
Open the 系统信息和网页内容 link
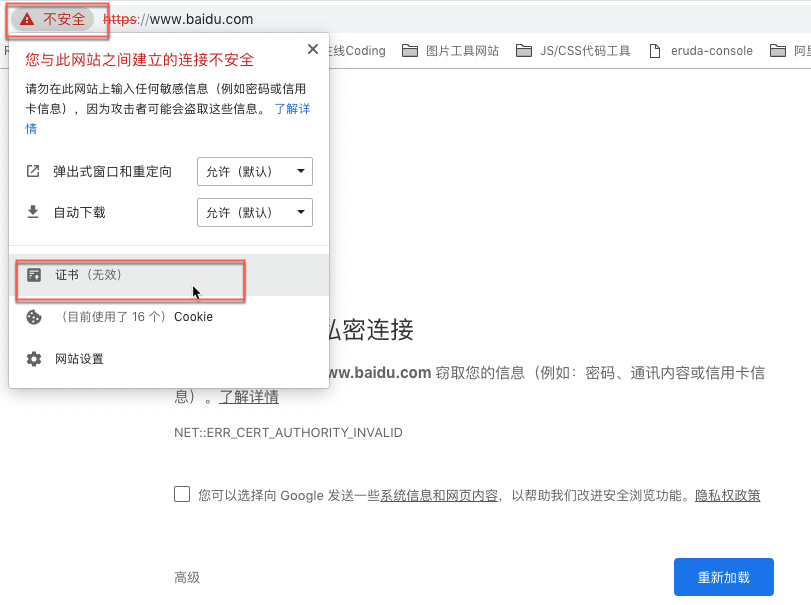(x=439, y=495)
